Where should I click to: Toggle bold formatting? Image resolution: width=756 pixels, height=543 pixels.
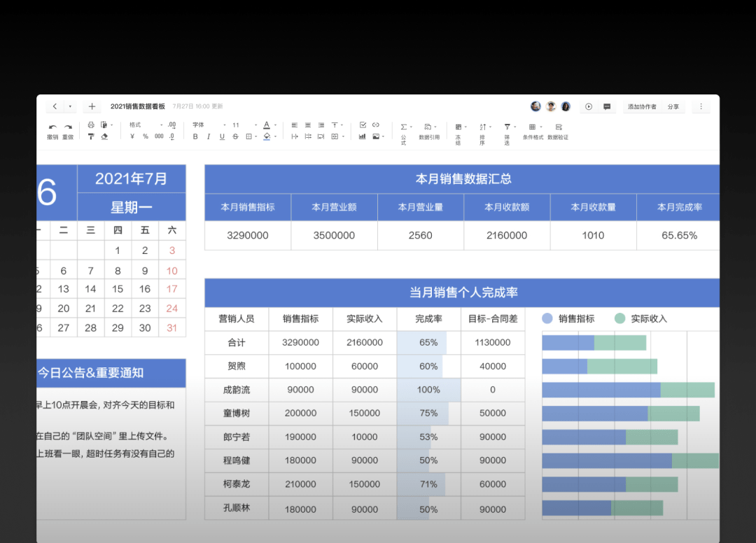195,137
